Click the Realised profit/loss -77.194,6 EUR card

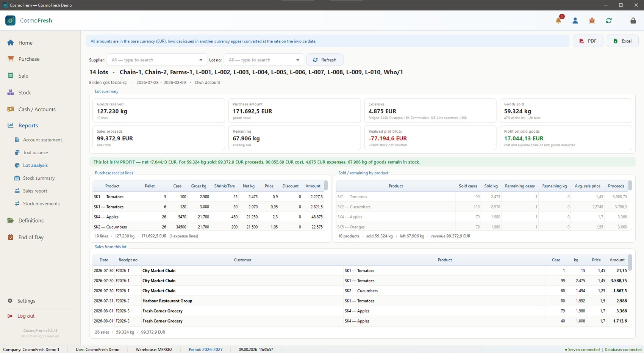(x=430, y=138)
